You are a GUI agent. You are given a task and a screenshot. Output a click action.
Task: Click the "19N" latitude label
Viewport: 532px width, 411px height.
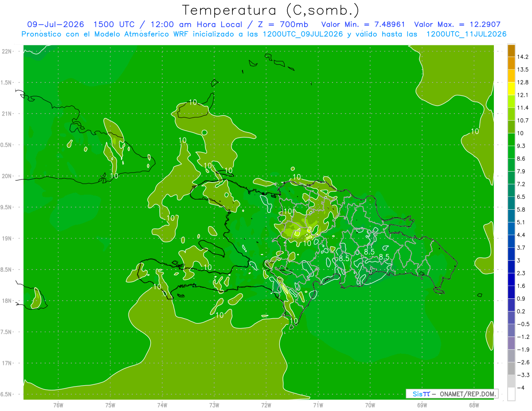click(7, 239)
